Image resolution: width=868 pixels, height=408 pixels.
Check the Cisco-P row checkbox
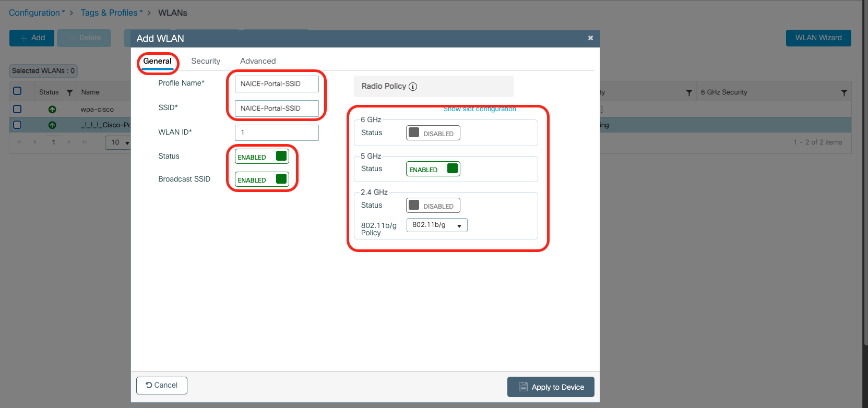(x=17, y=125)
